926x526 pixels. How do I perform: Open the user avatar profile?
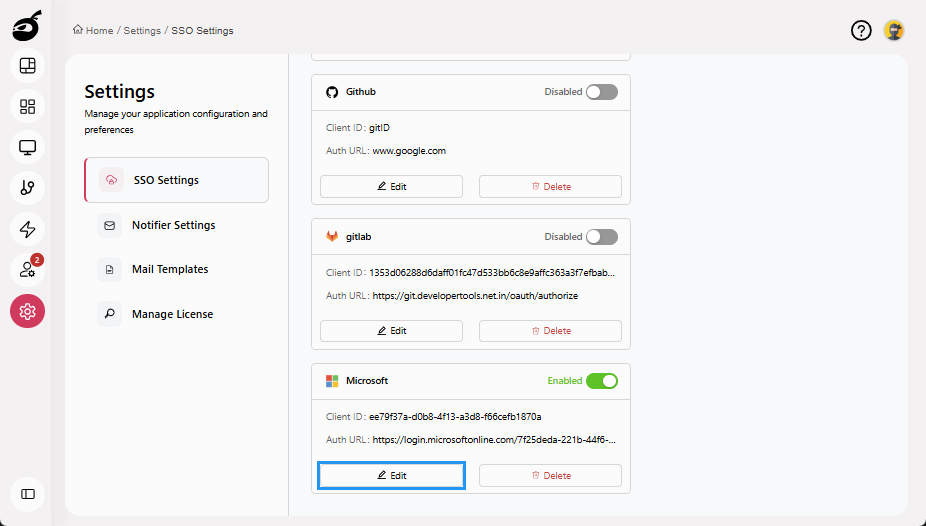click(x=894, y=30)
